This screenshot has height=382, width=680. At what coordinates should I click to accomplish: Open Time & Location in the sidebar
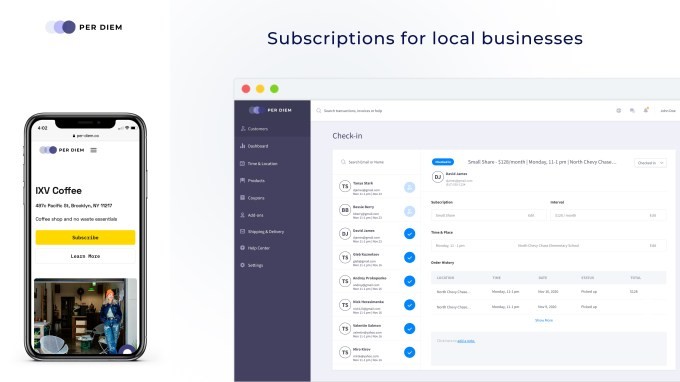[258, 163]
